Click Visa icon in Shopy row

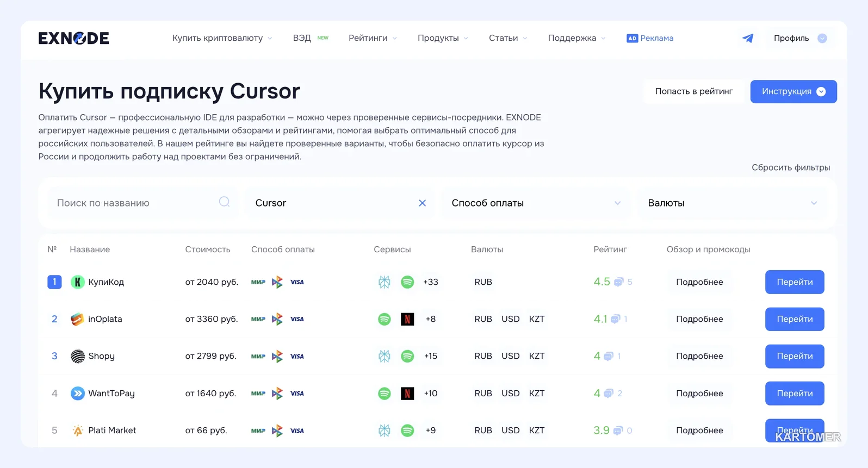point(297,356)
